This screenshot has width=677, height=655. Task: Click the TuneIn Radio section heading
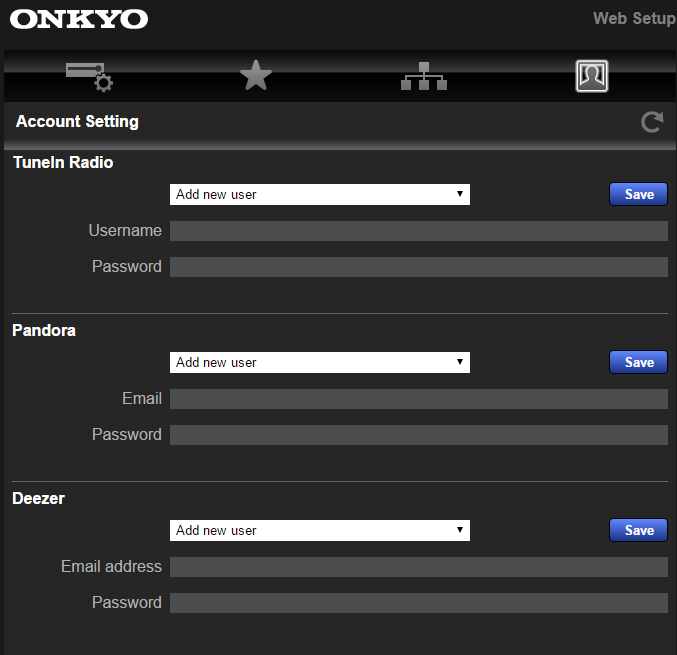(63, 162)
